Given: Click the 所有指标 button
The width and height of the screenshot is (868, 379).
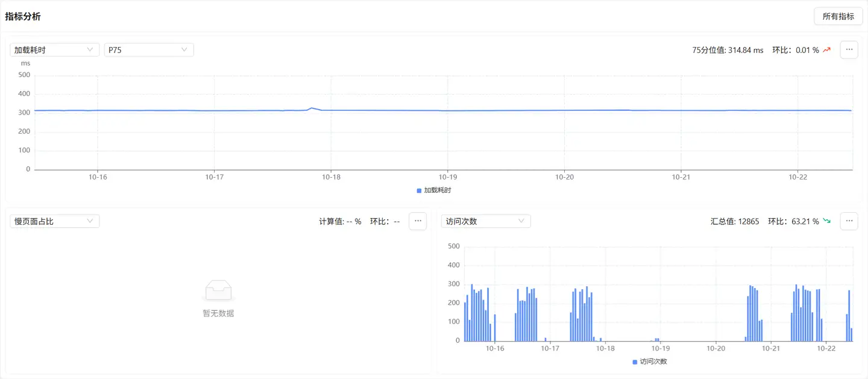Looking at the screenshot, I should [838, 16].
